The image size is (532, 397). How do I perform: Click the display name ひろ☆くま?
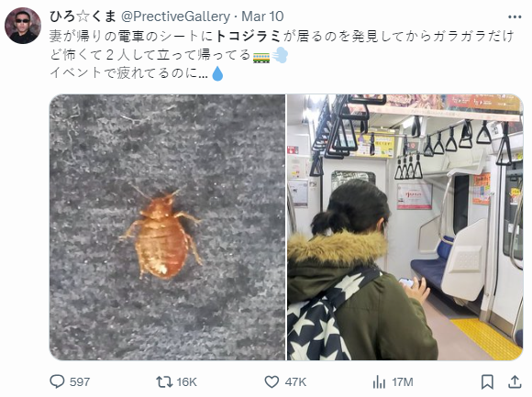(x=83, y=16)
